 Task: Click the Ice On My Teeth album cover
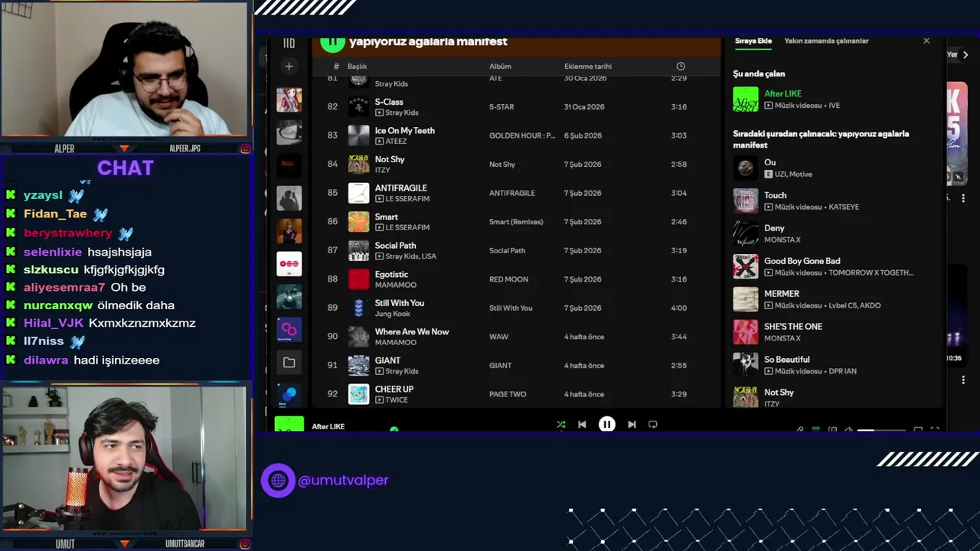(358, 135)
